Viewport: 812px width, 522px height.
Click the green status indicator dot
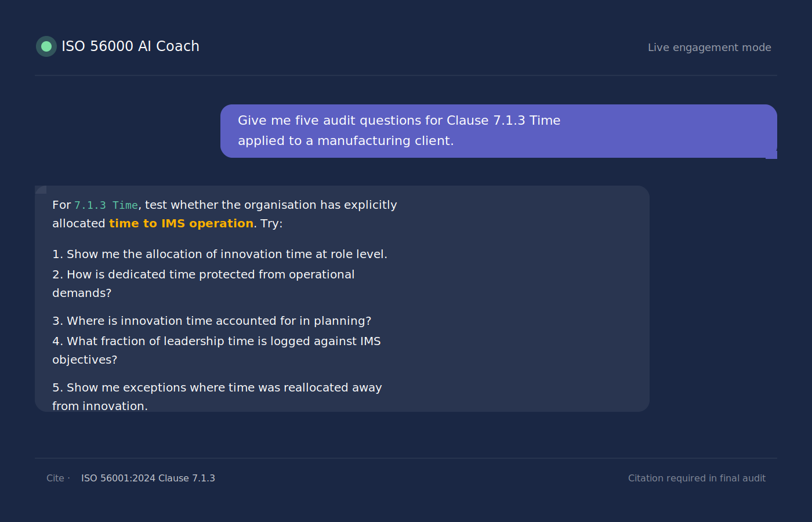pos(46,46)
